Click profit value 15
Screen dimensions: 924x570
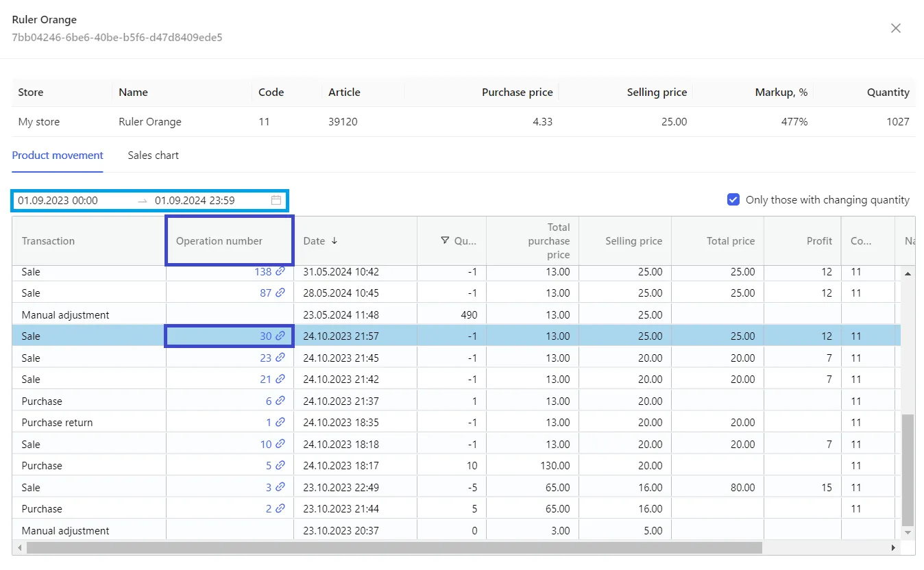pos(827,488)
